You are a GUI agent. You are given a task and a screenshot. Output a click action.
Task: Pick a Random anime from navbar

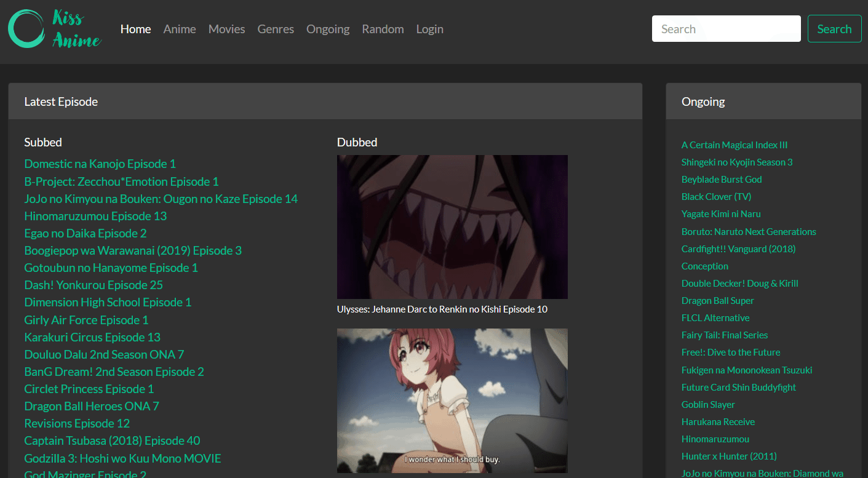[383, 29]
